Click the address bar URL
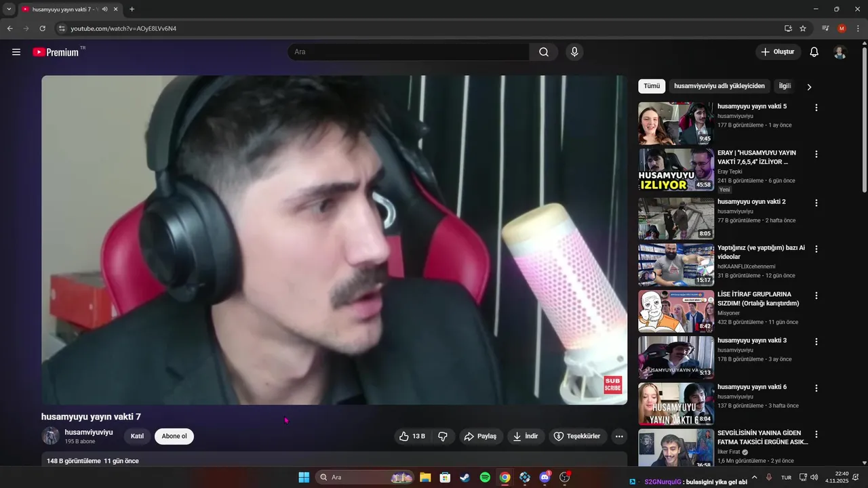The image size is (868, 488). tap(123, 28)
